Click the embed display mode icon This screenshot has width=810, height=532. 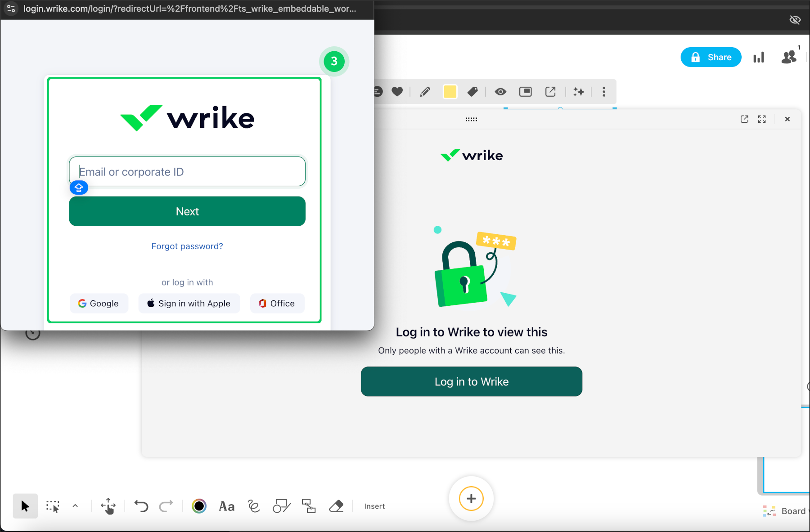pos(525,92)
